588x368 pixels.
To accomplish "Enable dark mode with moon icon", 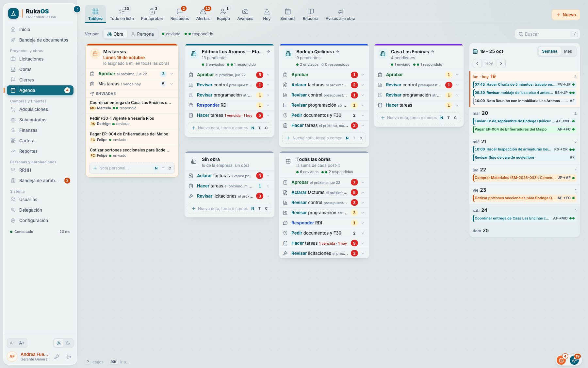I will [x=68, y=343].
